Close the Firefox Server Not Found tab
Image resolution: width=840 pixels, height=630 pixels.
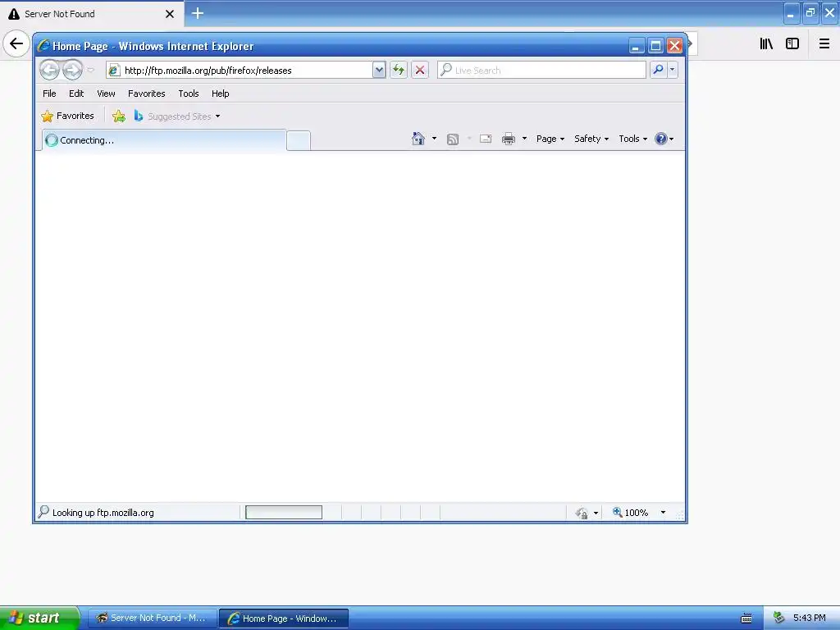170,14
